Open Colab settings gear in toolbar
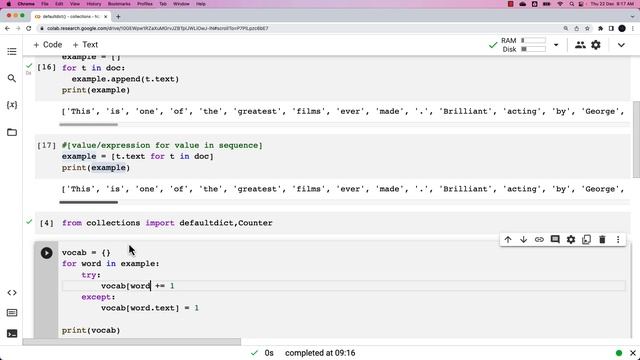Viewport: 640px width, 360px height. tap(596, 45)
